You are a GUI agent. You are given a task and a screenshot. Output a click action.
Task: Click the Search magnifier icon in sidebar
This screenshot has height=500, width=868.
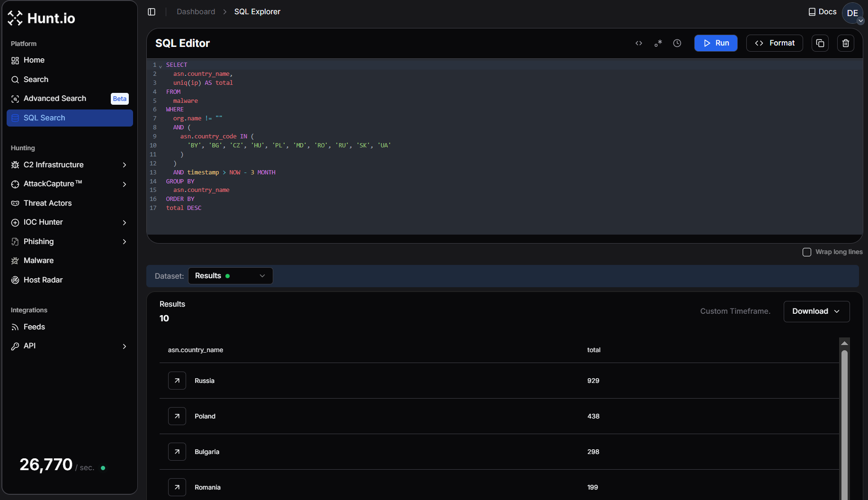point(15,80)
